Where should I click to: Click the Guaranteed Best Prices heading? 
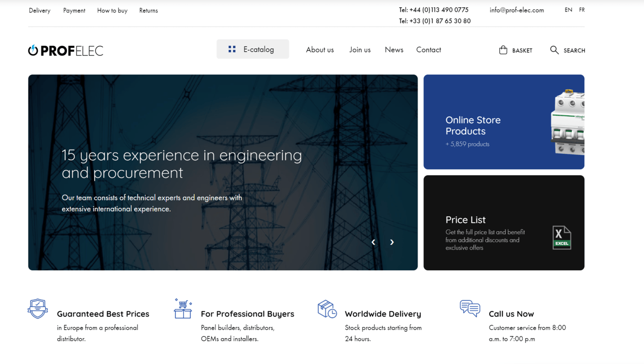point(103,314)
